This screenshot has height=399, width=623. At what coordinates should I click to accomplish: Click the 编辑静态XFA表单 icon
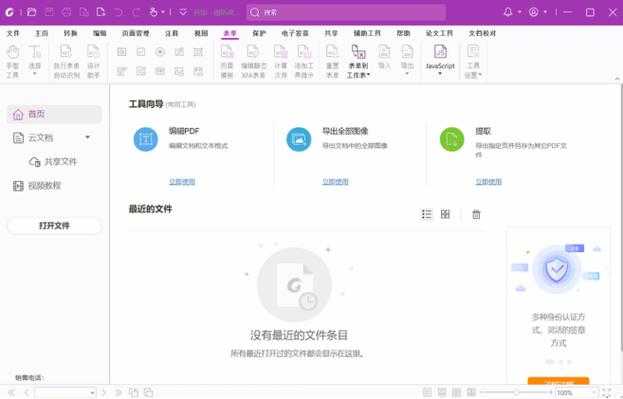pyautogui.click(x=253, y=52)
